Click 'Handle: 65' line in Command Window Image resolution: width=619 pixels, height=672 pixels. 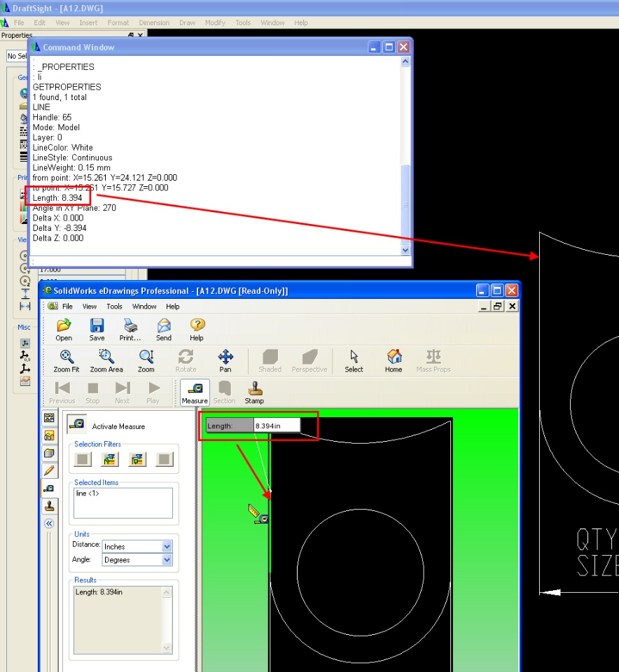[x=53, y=118]
